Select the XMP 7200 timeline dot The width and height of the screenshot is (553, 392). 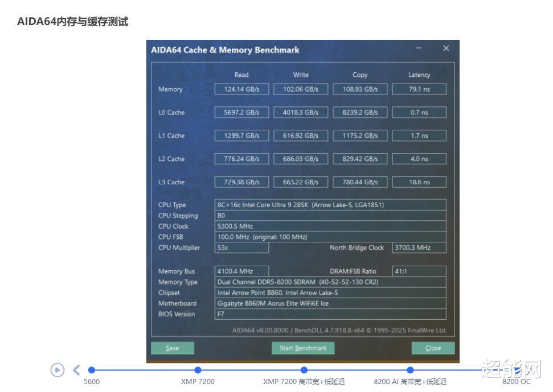pyautogui.click(x=198, y=370)
